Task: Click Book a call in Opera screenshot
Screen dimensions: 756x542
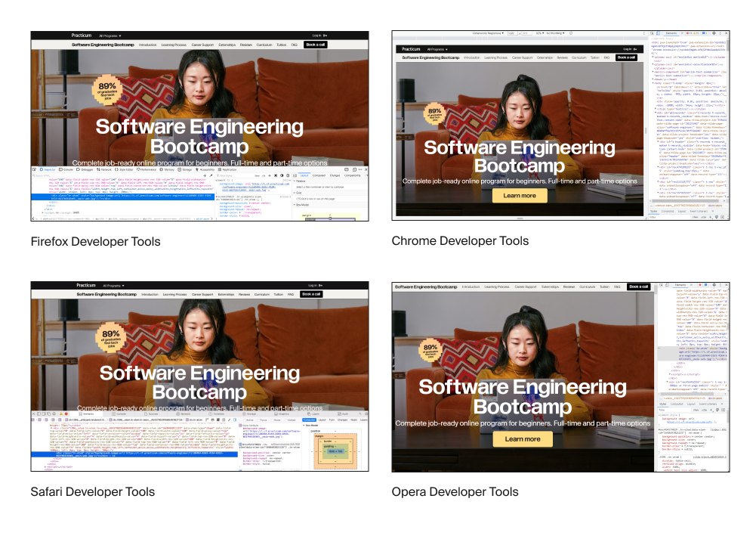Action: 638,286
